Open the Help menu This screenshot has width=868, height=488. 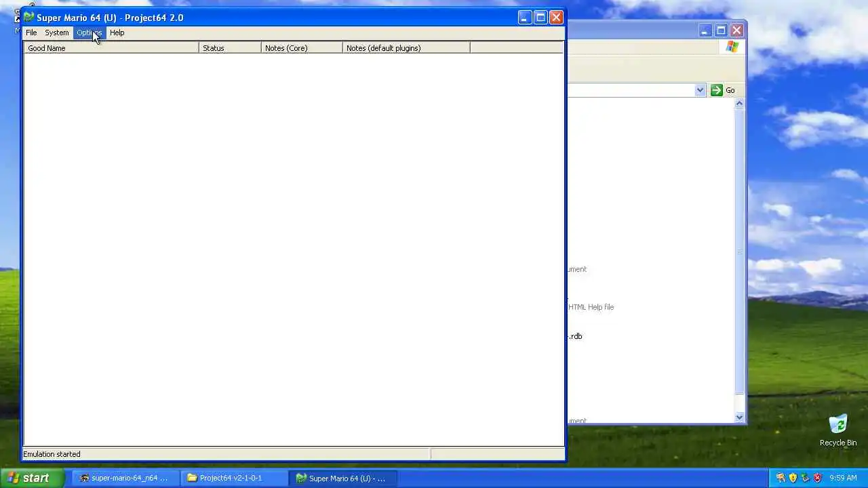[x=117, y=33]
